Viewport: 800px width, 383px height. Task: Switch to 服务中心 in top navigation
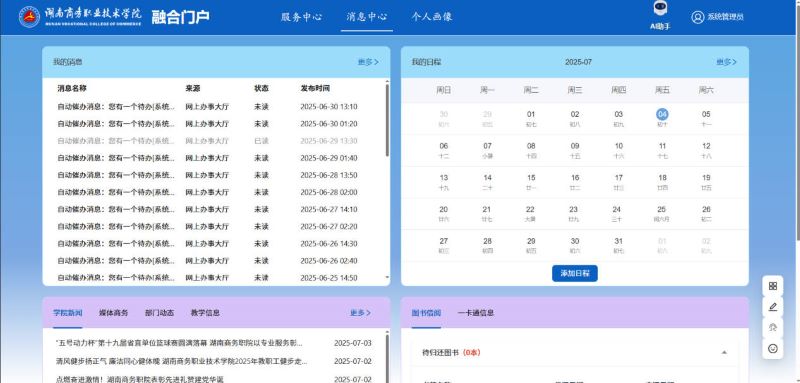(301, 17)
